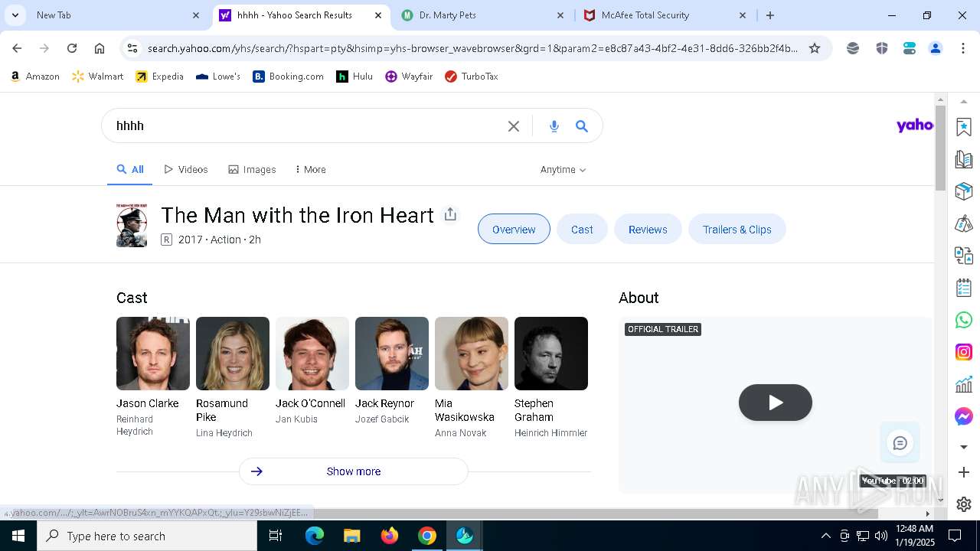Open the TurboTax bookmark

pyautogui.click(x=472, y=77)
